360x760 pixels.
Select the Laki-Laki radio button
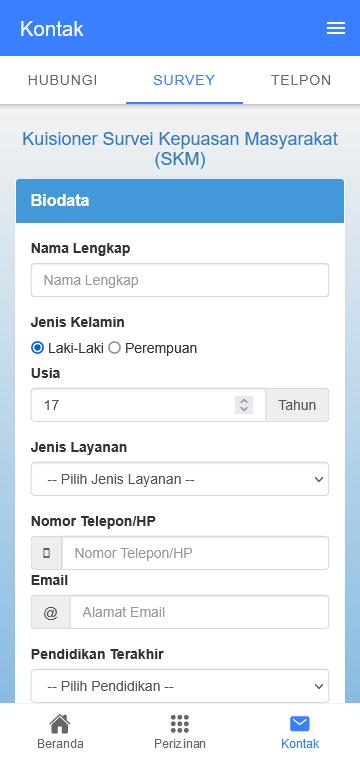37,348
